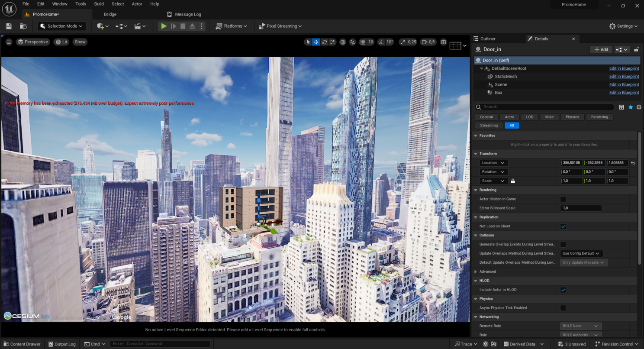This screenshot has height=349, width=644.
Task: Click the Details search field
Action: [x=544, y=107]
